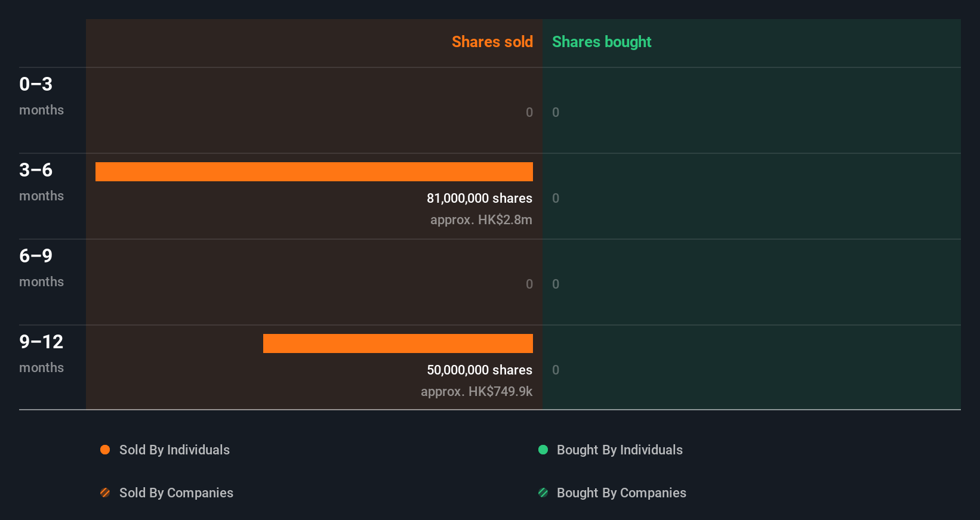Toggle the Bought By Individuals legend label
The width and height of the screenshot is (980, 520).
pos(620,450)
